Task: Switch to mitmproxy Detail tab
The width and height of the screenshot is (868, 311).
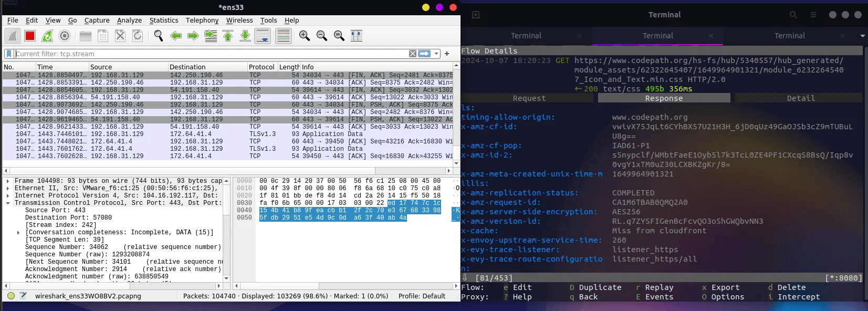Action: click(x=800, y=98)
